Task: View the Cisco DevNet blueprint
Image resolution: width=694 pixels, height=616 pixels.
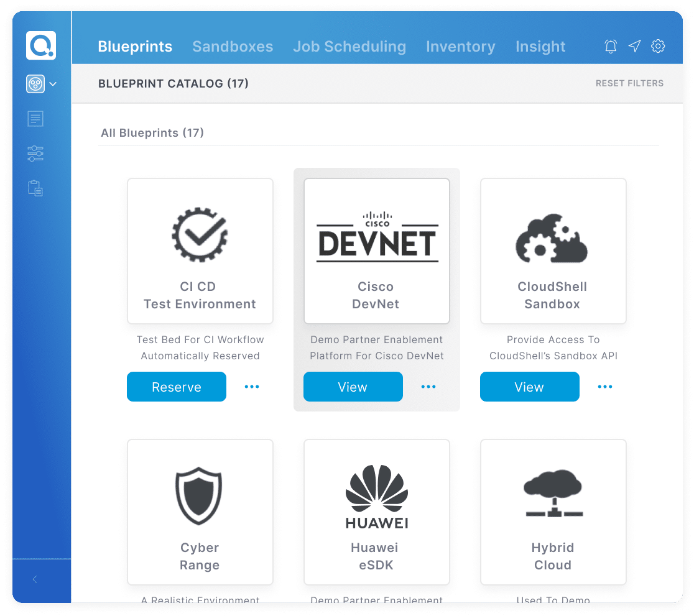Action: pos(353,387)
